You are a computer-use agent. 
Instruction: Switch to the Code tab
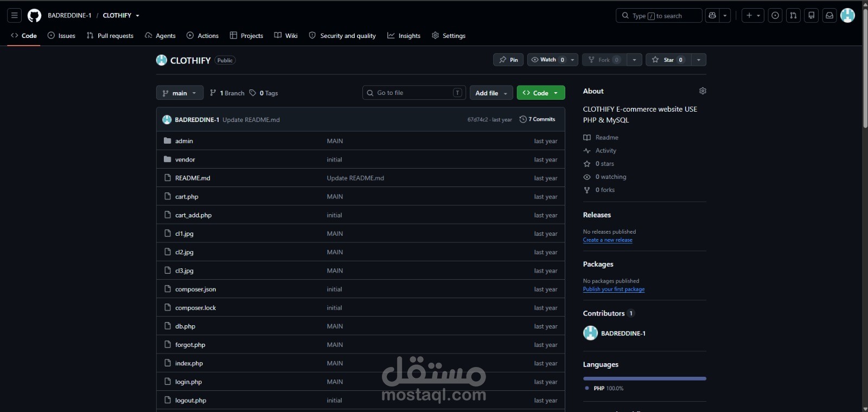tap(24, 36)
